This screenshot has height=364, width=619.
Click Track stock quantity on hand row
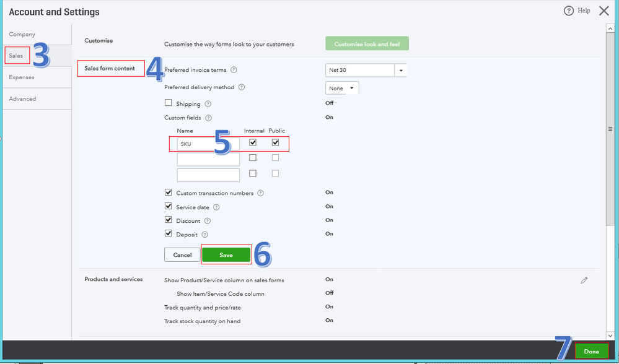tap(203, 321)
